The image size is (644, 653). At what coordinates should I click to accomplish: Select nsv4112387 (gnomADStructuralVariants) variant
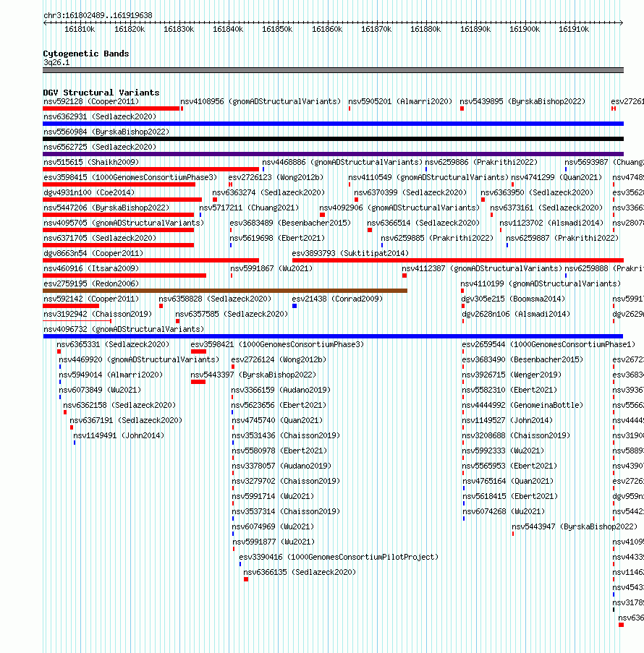pyautogui.click(x=482, y=268)
